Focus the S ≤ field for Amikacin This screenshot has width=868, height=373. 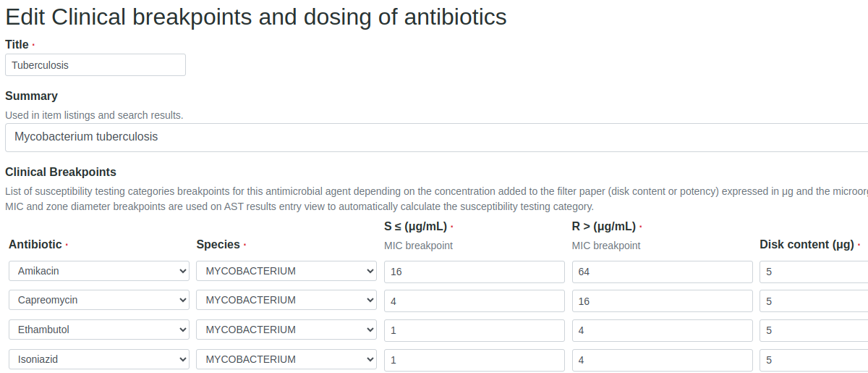474,272
